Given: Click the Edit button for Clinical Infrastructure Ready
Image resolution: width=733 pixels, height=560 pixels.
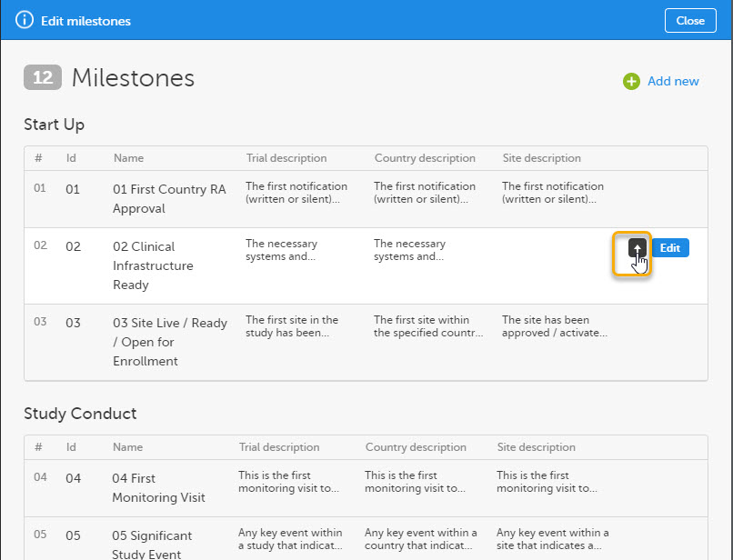Looking at the screenshot, I should coord(670,247).
